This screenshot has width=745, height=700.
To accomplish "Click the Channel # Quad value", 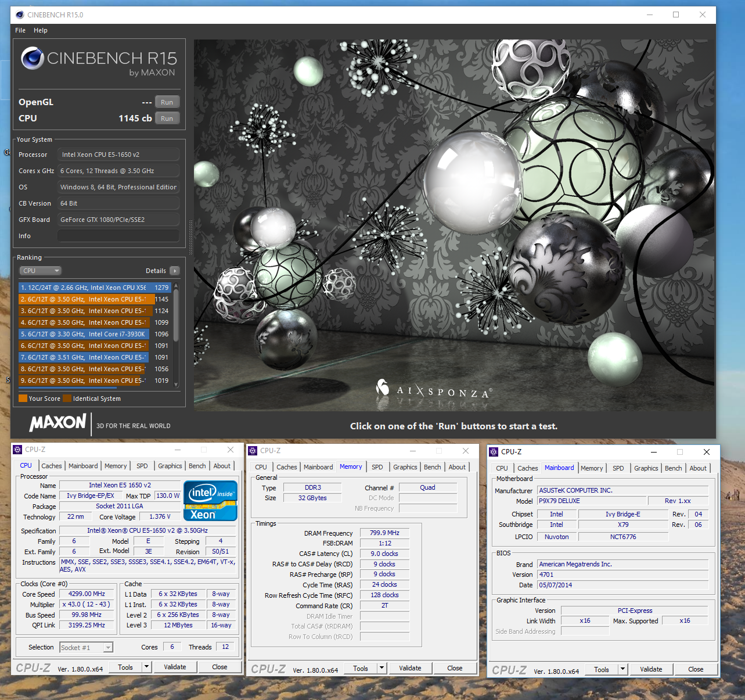I will tap(427, 488).
